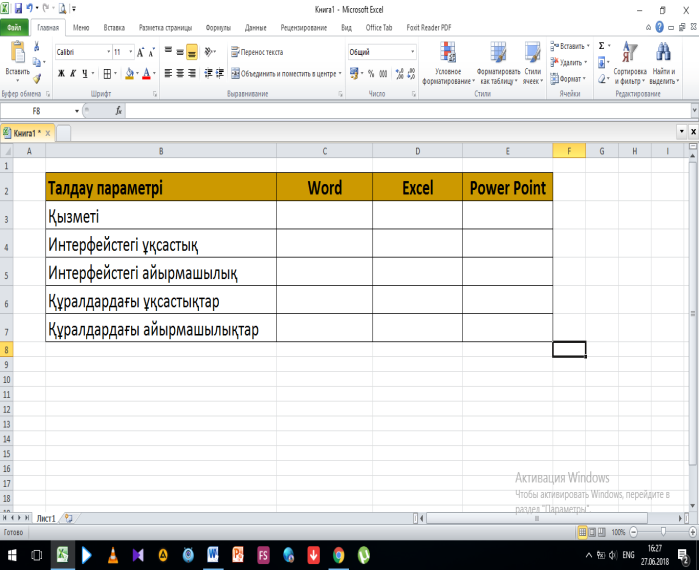Click the Decrease indent icon
This screenshot has width=699, height=570.
click(x=208, y=73)
